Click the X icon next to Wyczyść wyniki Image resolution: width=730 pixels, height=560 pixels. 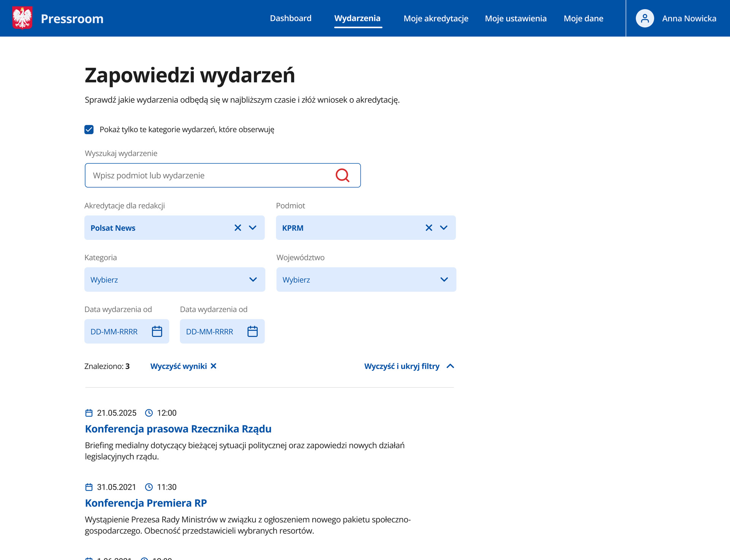coord(214,366)
